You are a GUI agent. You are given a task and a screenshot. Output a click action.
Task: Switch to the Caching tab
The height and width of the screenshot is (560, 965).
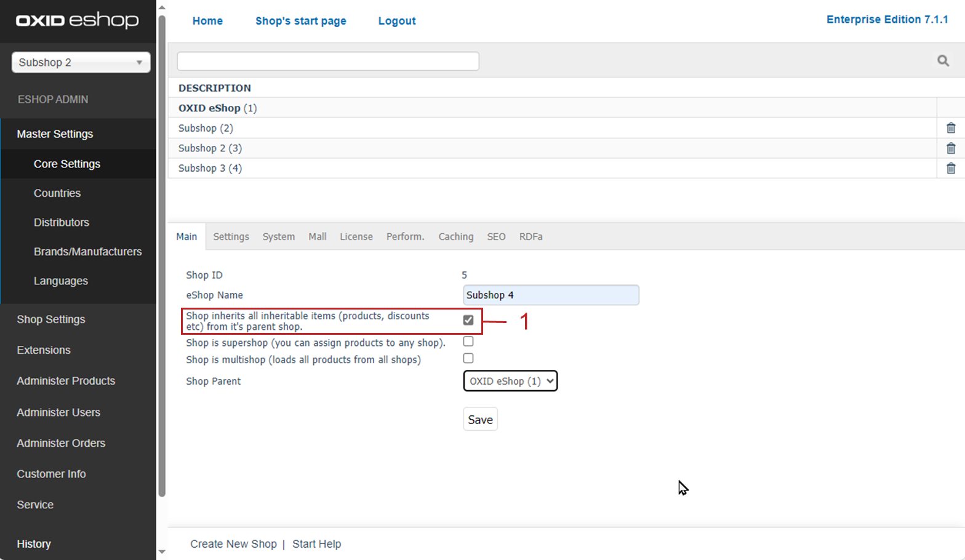coord(456,236)
